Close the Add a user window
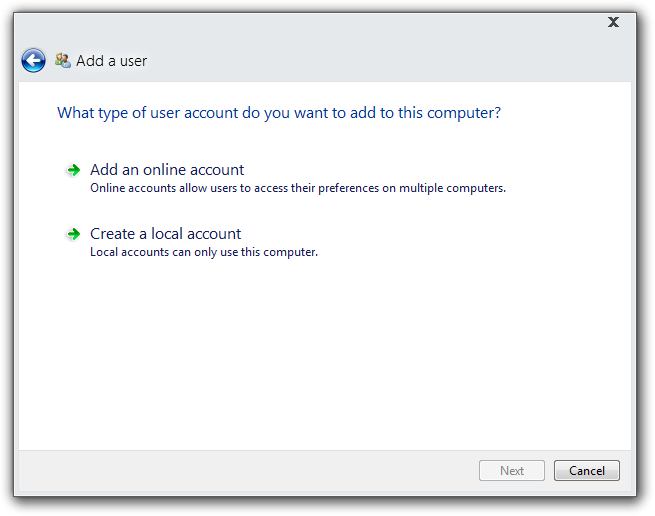Screen dimensions: 655x516 [613, 22]
